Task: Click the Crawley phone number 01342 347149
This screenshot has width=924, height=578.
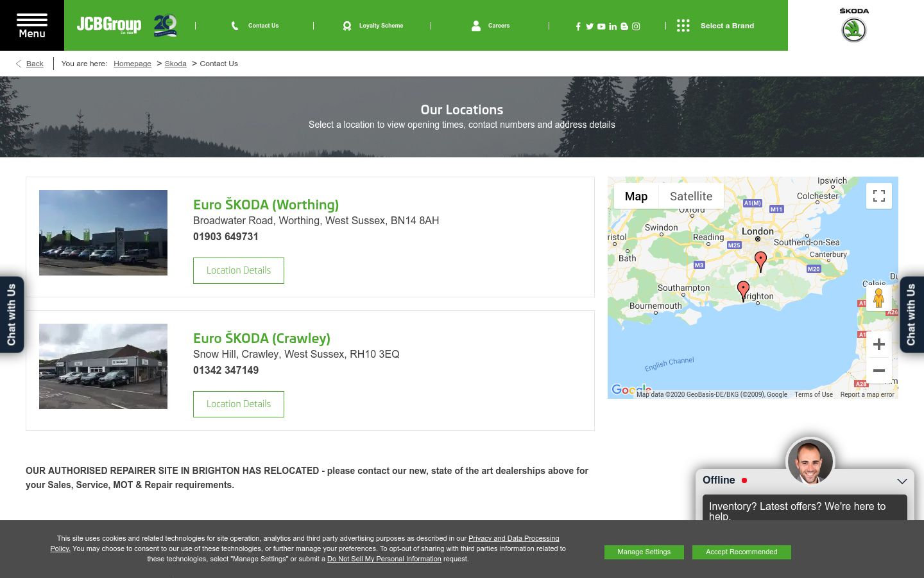Action: pyautogui.click(x=226, y=370)
